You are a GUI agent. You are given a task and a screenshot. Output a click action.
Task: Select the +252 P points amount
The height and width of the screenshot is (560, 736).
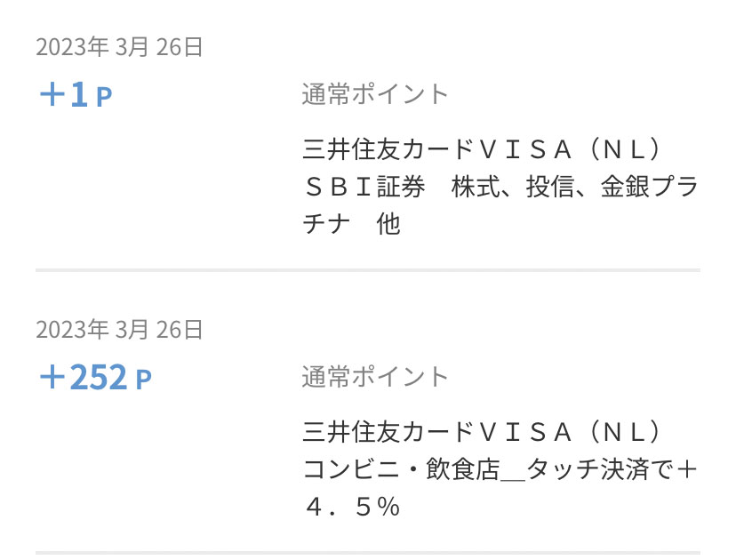(96, 378)
